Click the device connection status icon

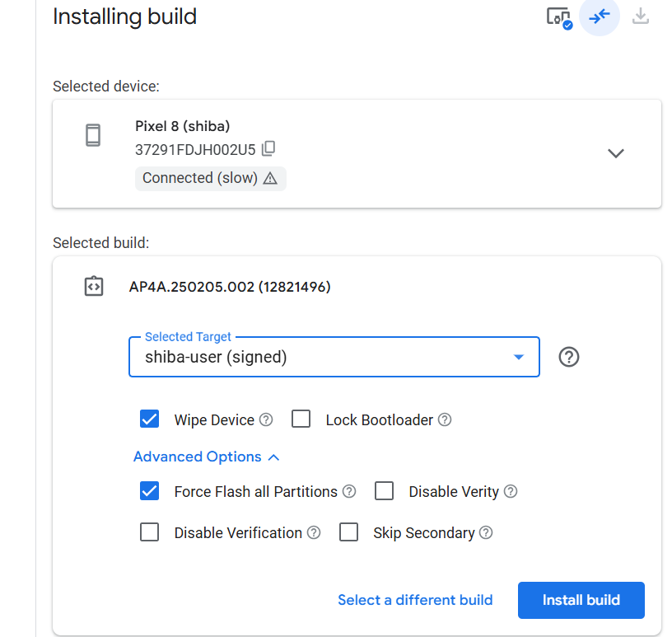pos(558,16)
